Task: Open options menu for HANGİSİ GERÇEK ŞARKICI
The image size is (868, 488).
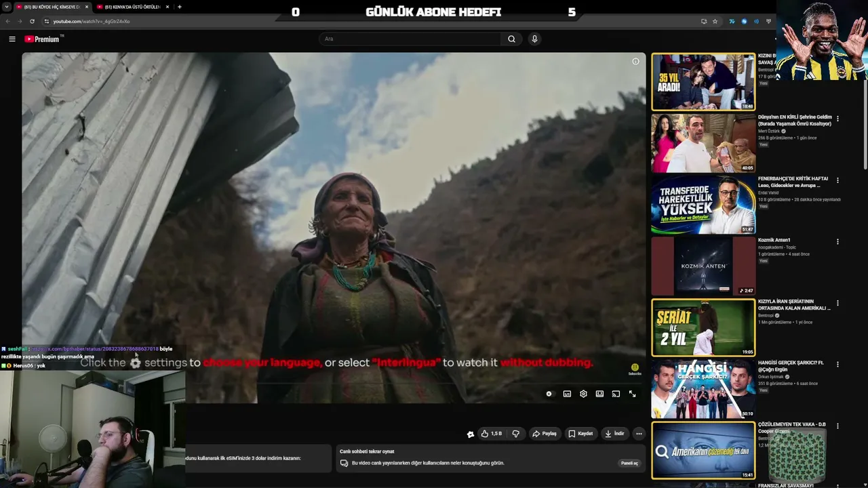Action: pyautogui.click(x=837, y=364)
